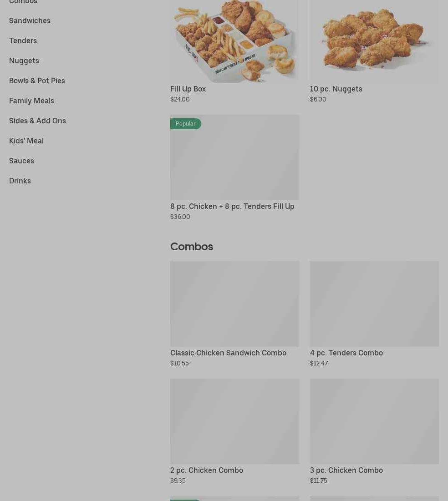Go to the Nuggets category
The image size is (448, 501).
[24, 61]
